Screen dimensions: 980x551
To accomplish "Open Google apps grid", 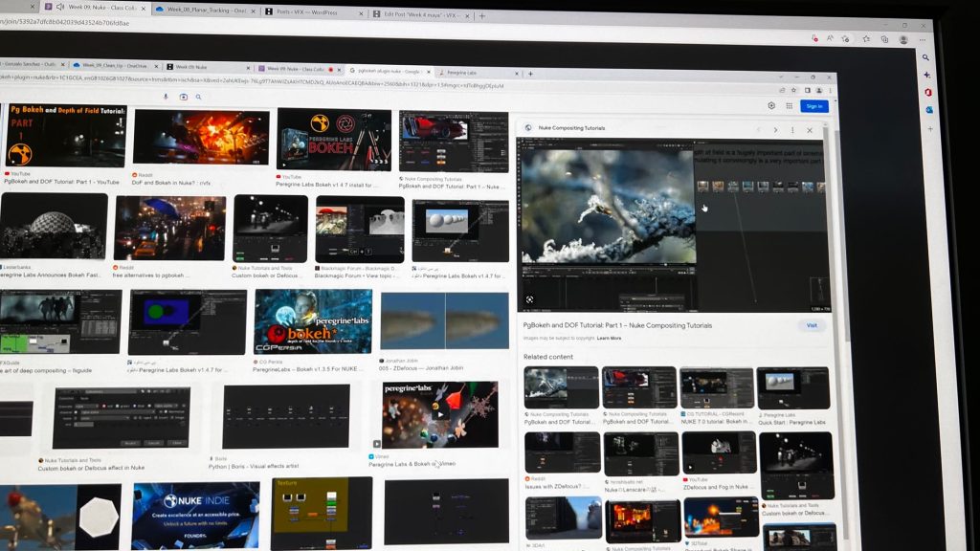I will [790, 106].
